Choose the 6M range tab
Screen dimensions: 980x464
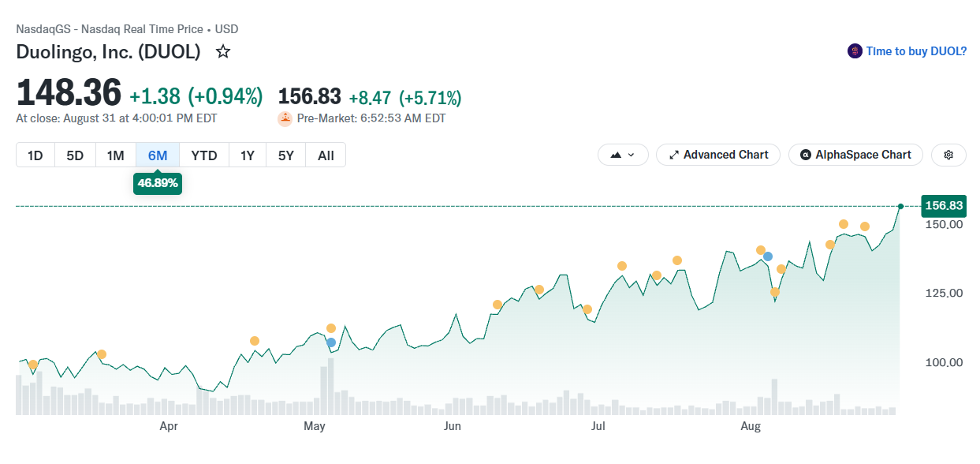click(x=158, y=155)
